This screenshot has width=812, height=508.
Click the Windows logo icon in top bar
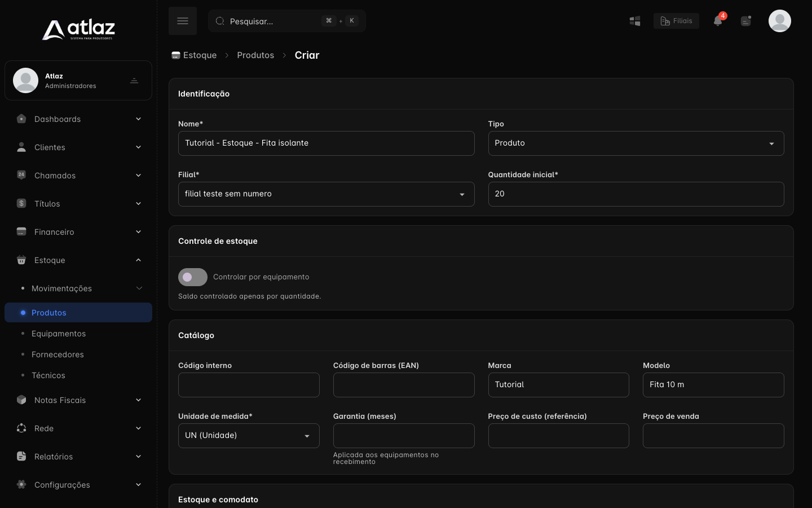pos(635,21)
